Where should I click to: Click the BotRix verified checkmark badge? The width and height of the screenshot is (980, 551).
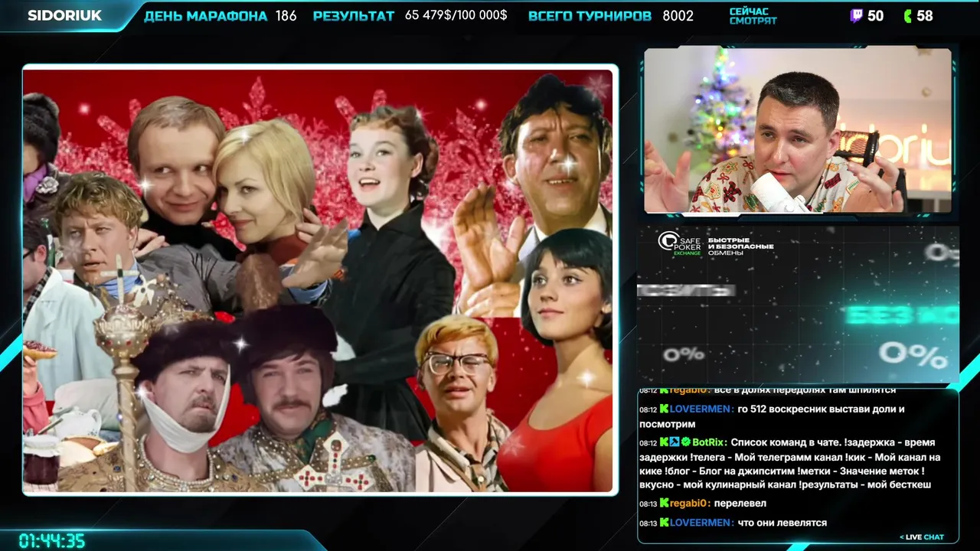686,442
